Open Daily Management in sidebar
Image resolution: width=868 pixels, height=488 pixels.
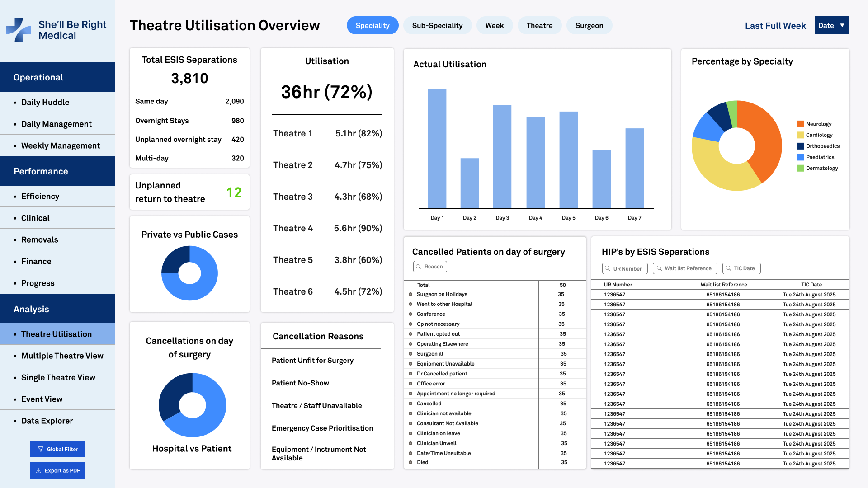click(57, 124)
